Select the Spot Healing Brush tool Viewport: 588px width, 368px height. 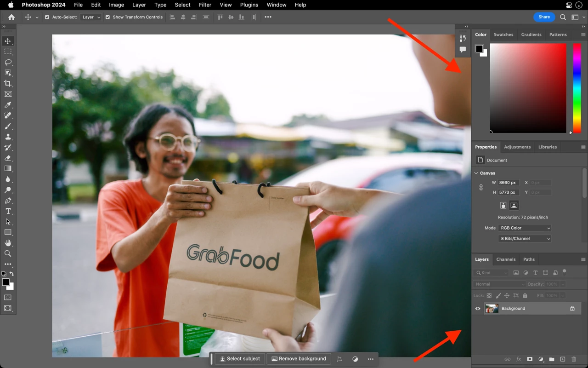pyautogui.click(x=8, y=115)
